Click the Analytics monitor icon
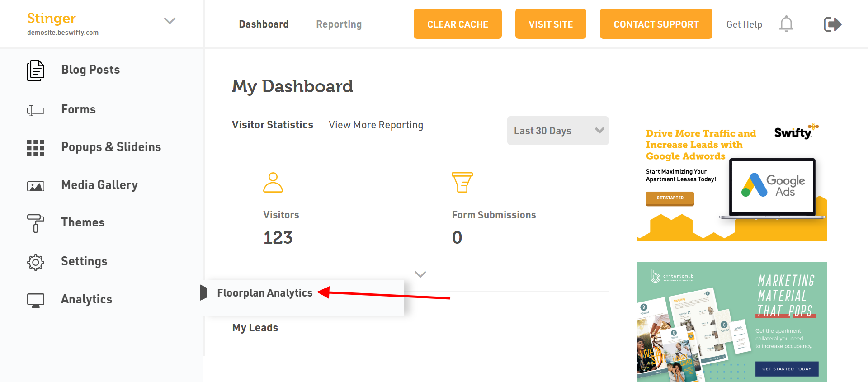Screen dimensions: 868x382 tap(36, 300)
